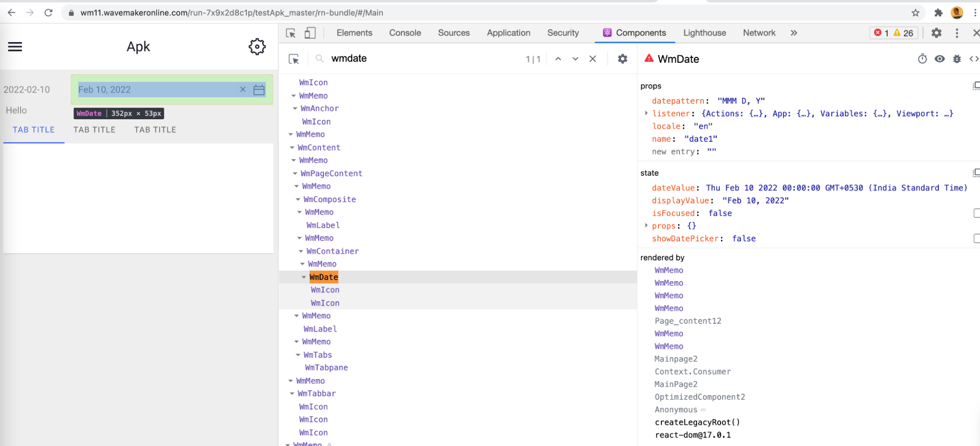Expand the listener prop object

tap(646, 113)
